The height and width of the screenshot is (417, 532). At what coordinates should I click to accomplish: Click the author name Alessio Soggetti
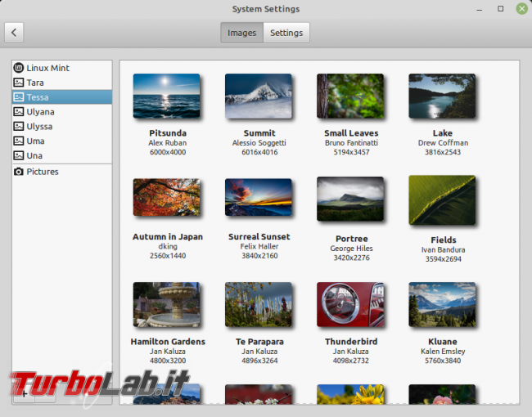(259, 143)
